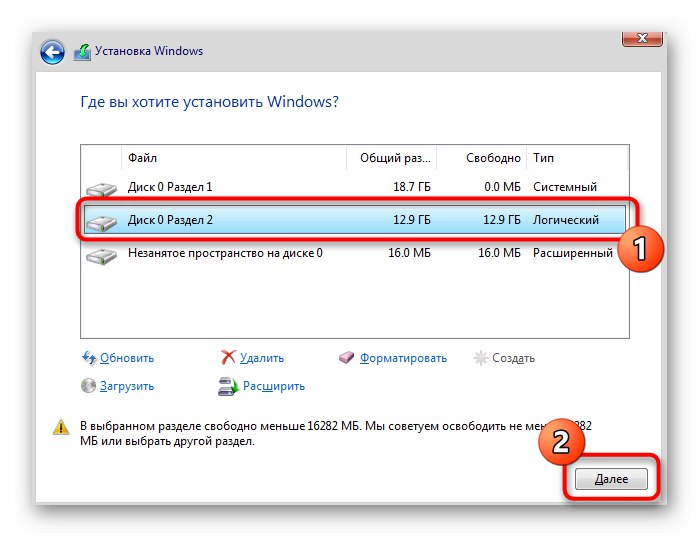Open the Обновить link
Screen dimensions: 699x537
point(127,358)
